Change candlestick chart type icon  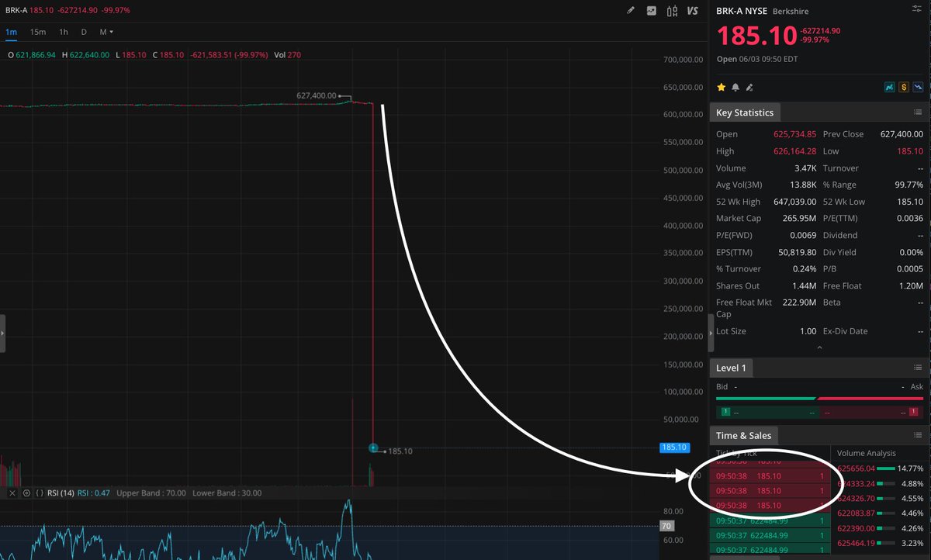click(672, 11)
